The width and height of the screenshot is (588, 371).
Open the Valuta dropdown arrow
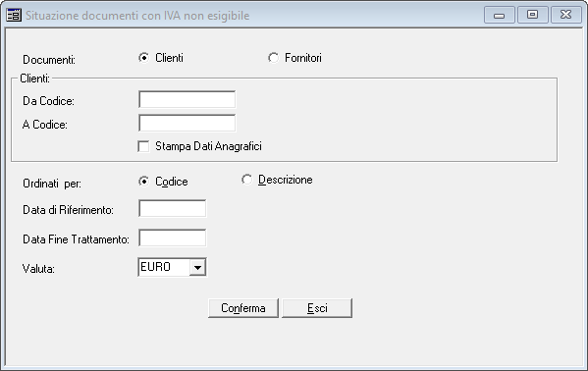click(x=197, y=268)
